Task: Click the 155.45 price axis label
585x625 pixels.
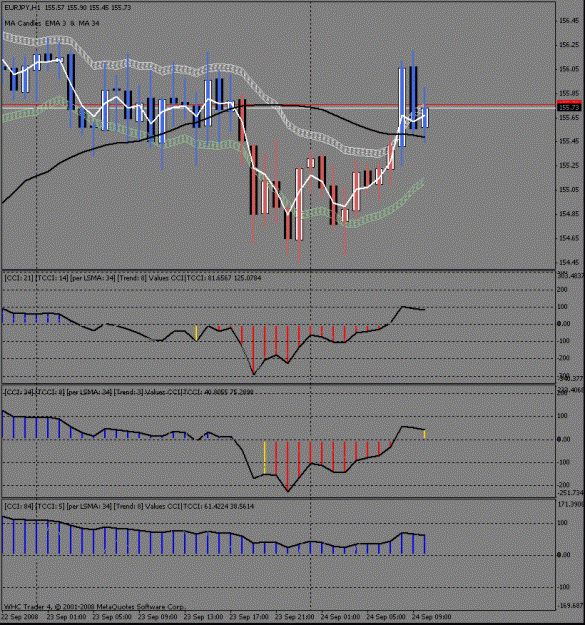Action: pyautogui.click(x=569, y=141)
